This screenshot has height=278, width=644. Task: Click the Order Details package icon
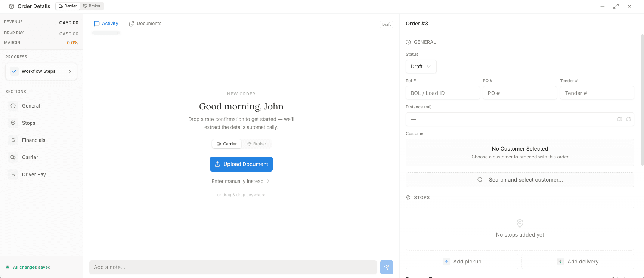(x=12, y=6)
